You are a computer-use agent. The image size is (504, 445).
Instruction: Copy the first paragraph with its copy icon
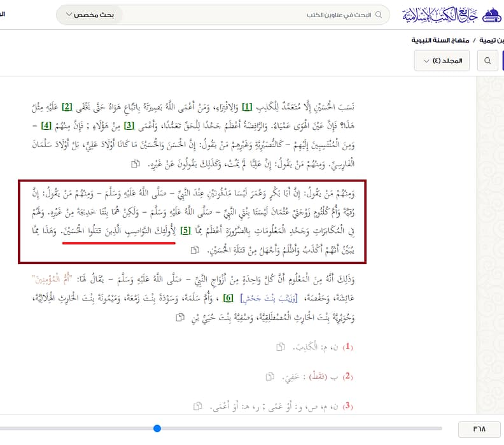(x=136, y=164)
